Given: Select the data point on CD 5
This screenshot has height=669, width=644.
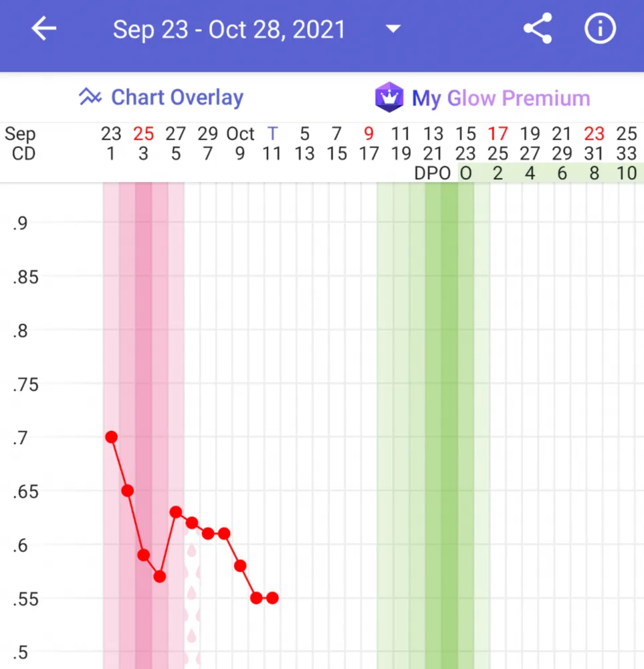Looking at the screenshot, I should (176, 512).
